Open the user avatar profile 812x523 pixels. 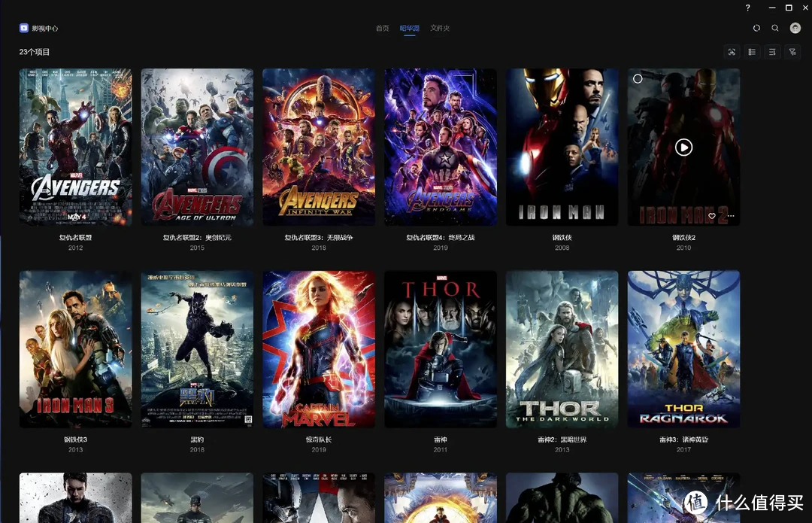795,28
